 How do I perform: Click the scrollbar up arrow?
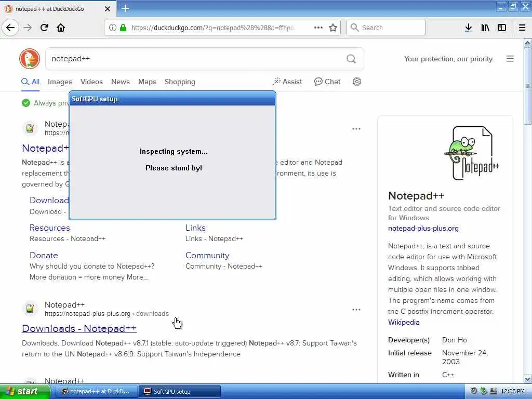click(x=528, y=43)
